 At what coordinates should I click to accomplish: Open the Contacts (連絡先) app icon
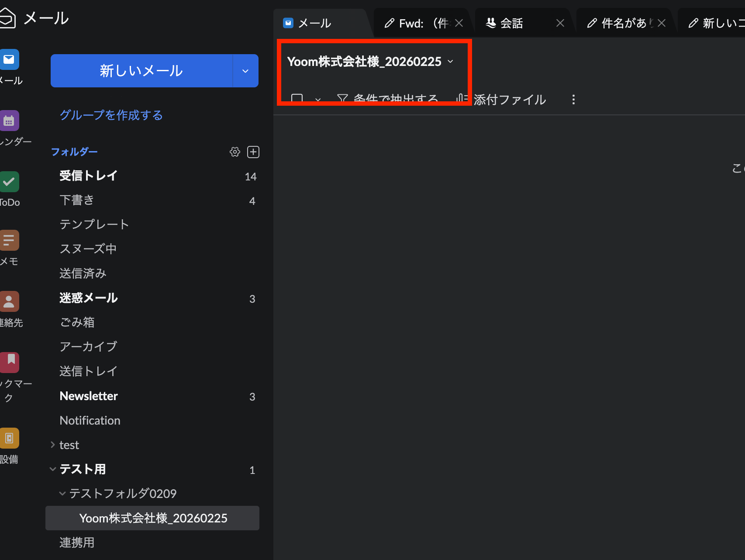(x=9, y=301)
